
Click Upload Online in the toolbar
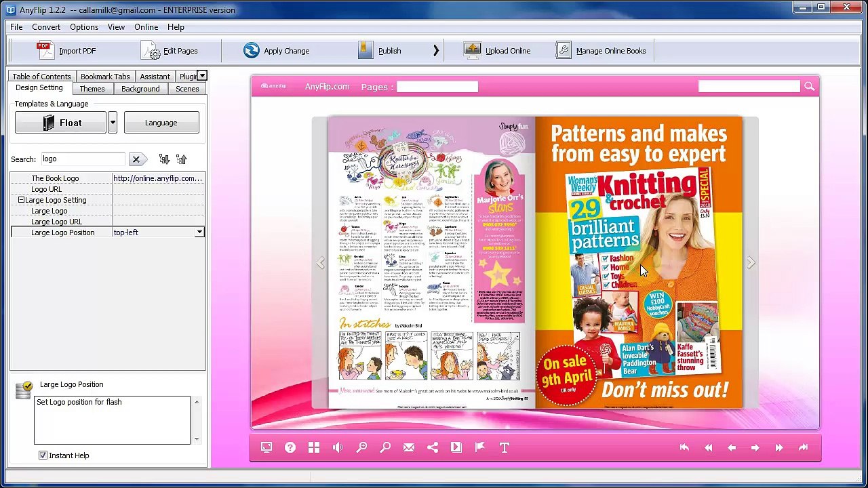(497, 51)
